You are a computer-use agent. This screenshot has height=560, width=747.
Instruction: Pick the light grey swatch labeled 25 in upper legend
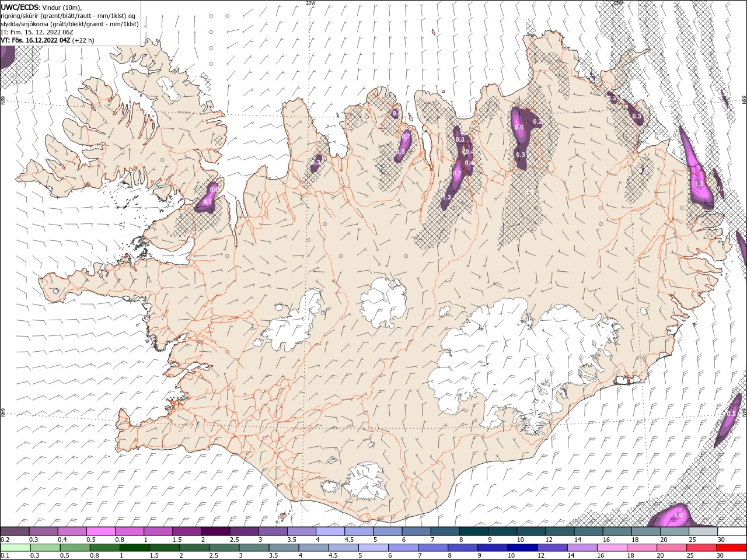pyautogui.click(x=703, y=531)
